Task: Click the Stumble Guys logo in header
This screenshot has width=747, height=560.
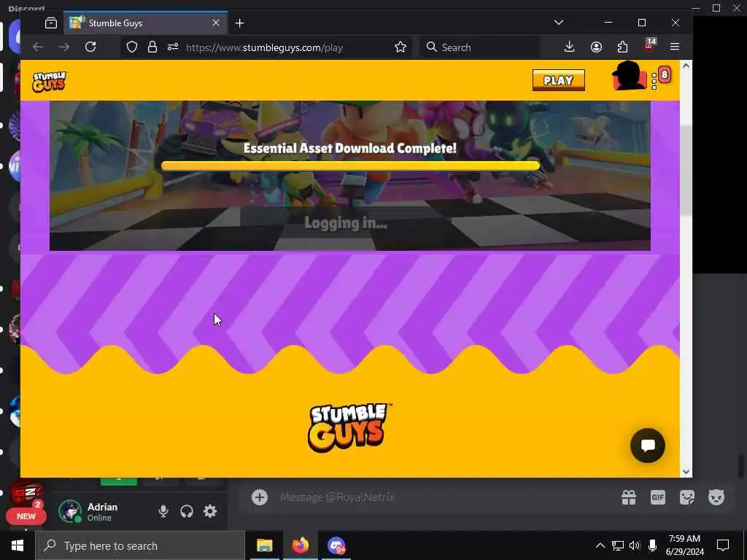Action: pos(50,82)
